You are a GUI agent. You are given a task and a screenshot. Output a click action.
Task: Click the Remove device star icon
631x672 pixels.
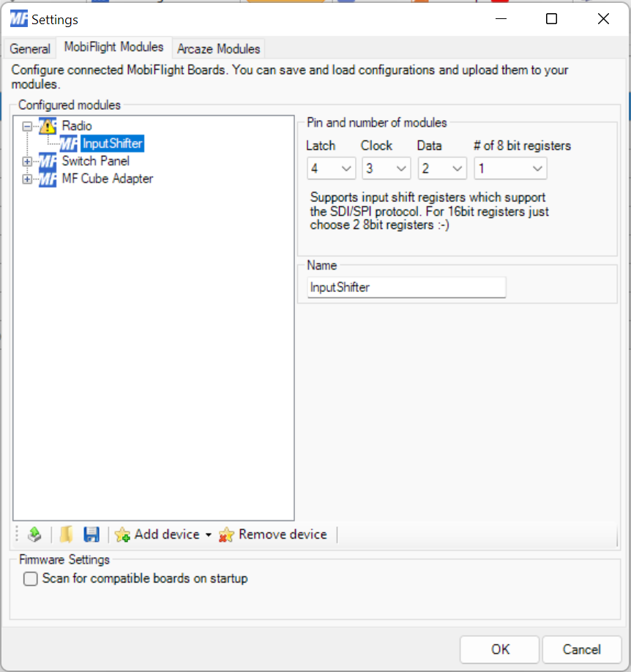[x=226, y=534]
